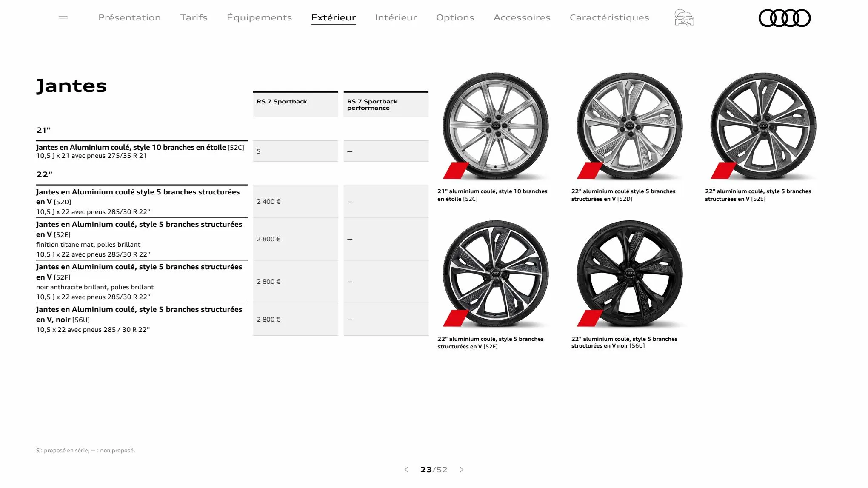This screenshot has width=868, height=488.
Task: Click the '10,5 J x 21 avec pneus 275/35 R 21' text
Action: [x=91, y=156]
